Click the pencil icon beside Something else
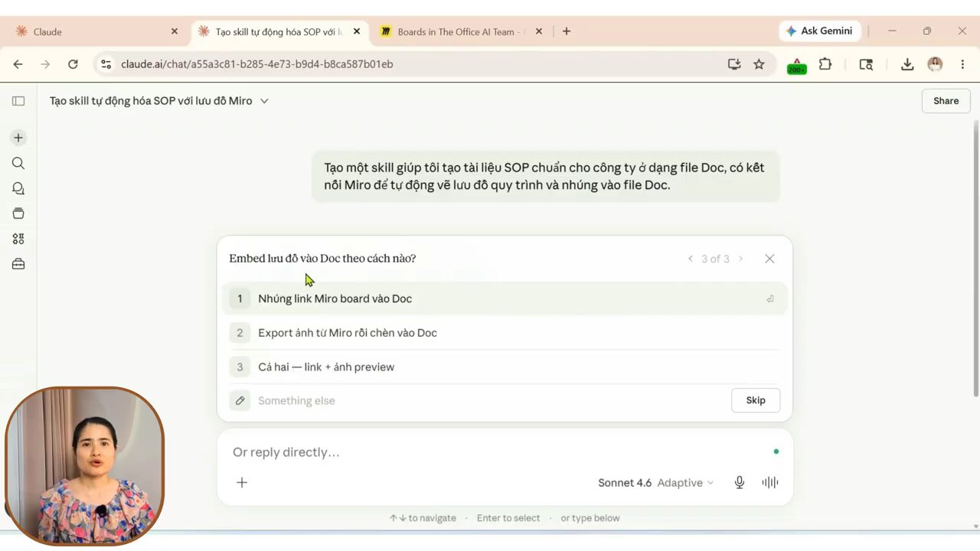 tap(240, 400)
